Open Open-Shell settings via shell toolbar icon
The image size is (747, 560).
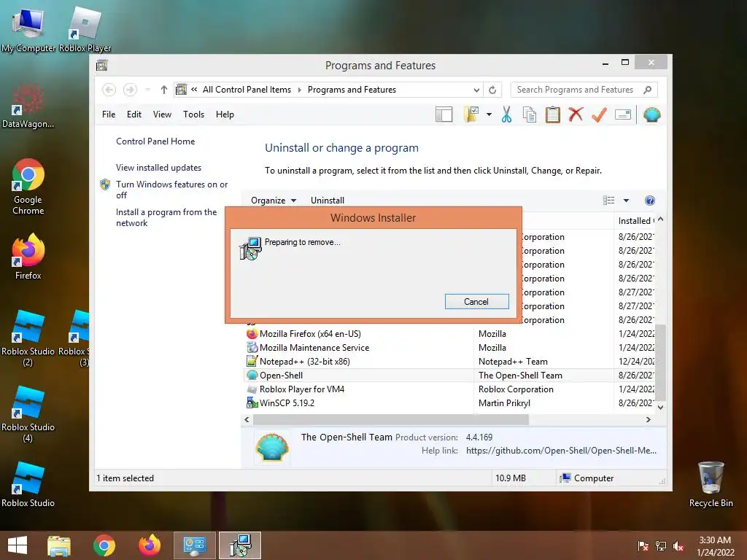pos(651,114)
